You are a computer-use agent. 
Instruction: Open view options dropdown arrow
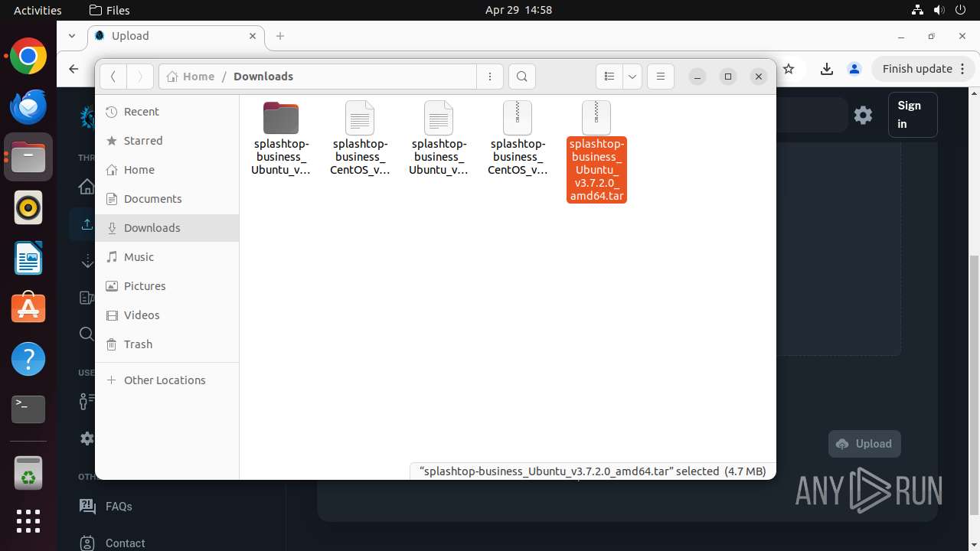pos(632,77)
